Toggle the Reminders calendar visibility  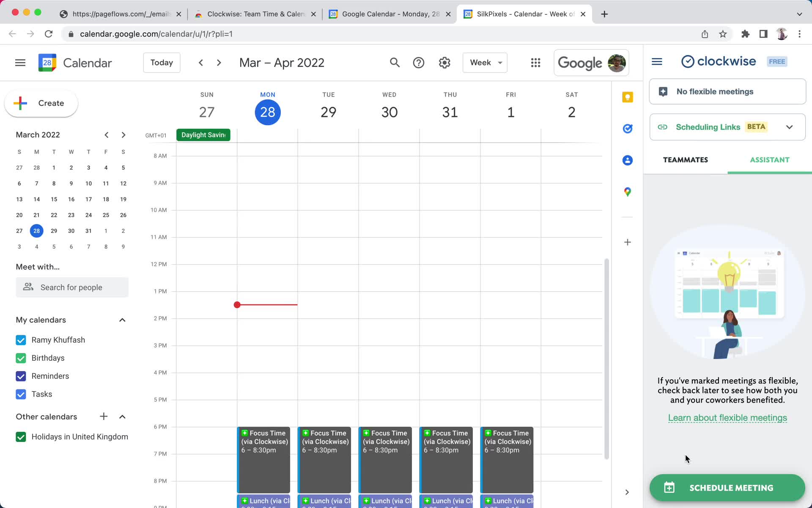(20, 376)
